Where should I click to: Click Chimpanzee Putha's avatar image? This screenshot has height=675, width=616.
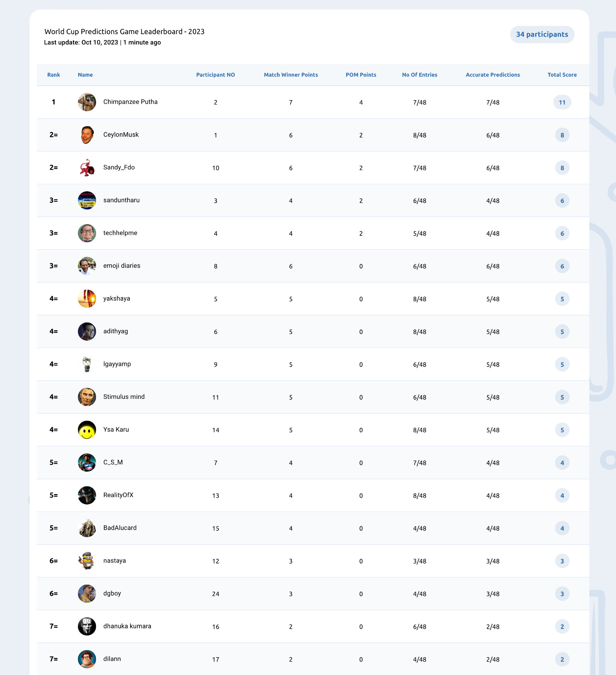click(x=87, y=102)
